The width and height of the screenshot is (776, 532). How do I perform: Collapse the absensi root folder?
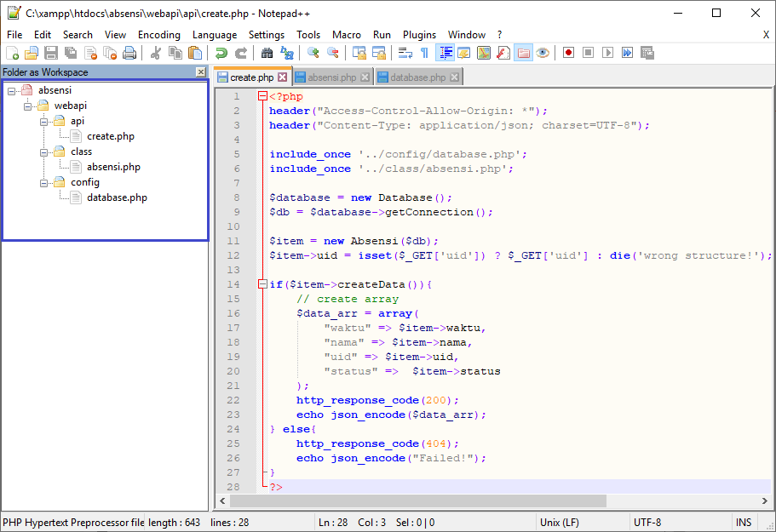(x=11, y=91)
